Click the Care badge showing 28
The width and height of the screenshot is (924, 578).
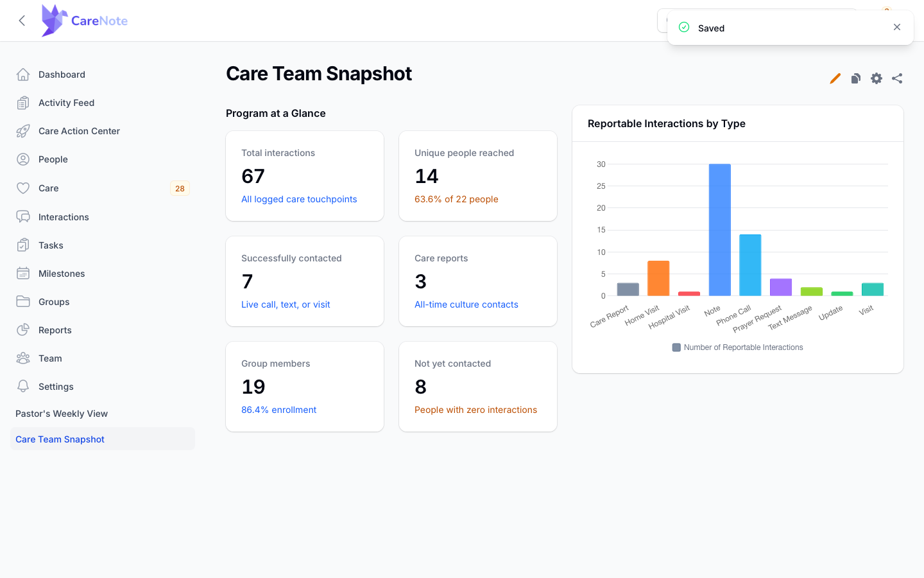(x=180, y=188)
